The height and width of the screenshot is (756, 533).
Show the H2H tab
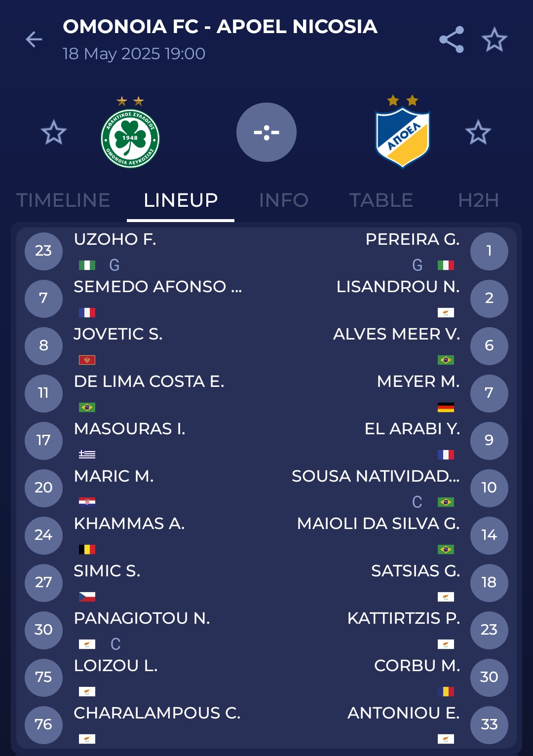pos(478,200)
